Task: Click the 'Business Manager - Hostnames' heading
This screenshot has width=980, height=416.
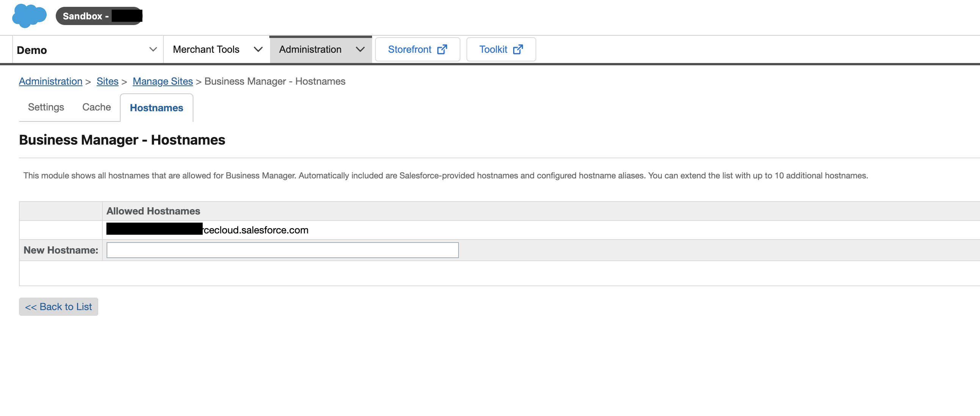Action: 122,140
